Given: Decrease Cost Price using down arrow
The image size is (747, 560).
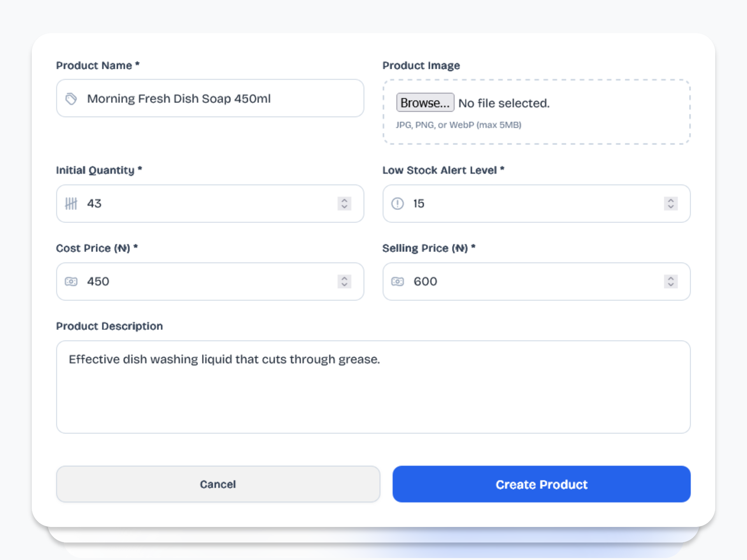Looking at the screenshot, I should coord(344,285).
